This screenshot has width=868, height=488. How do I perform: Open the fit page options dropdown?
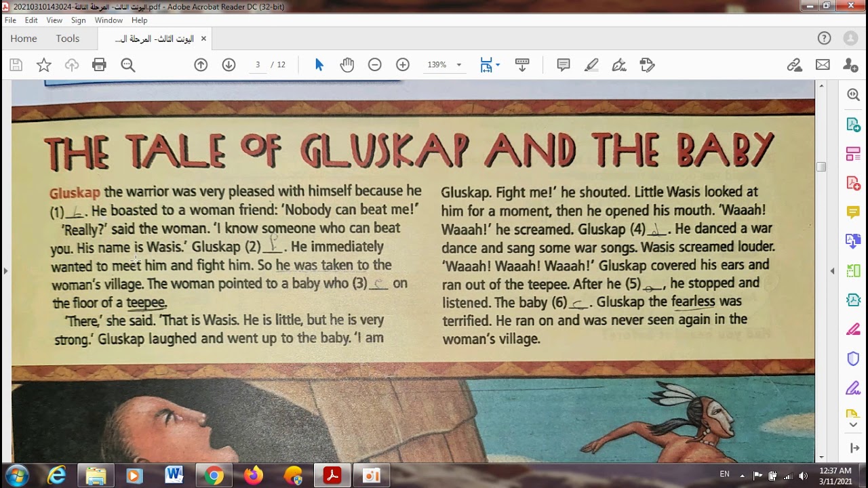coord(497,65)
